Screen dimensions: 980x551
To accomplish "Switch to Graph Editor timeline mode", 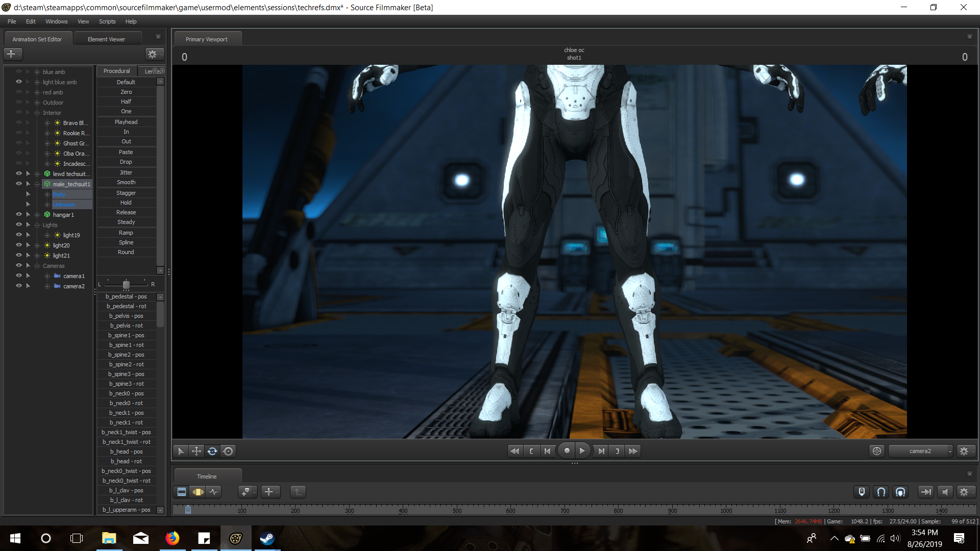I will pos(214,492).
